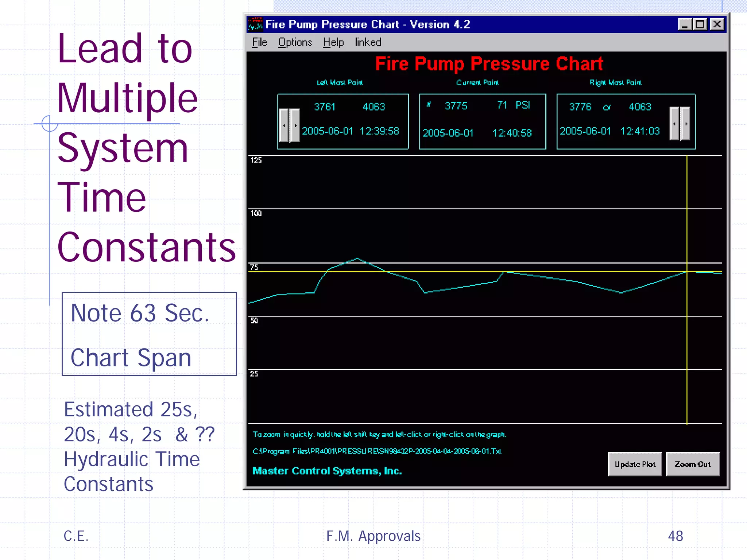
Task: Click the Note 63 Sec. Chart Span box
Action: point(150,334)
